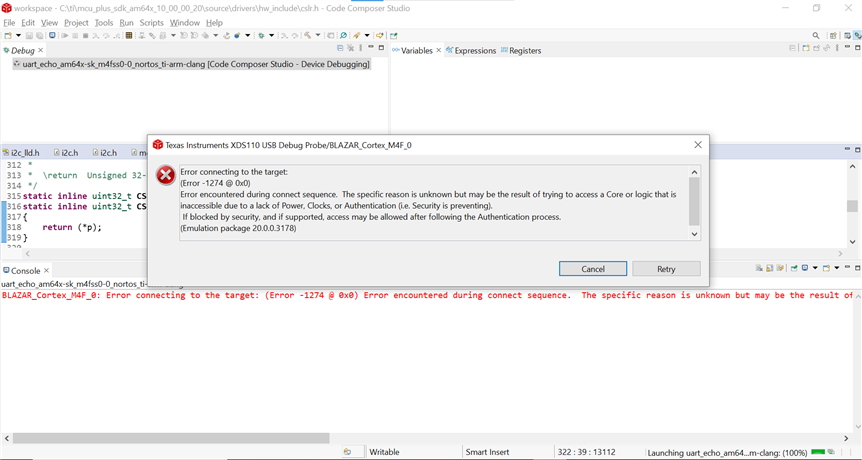This screenshot has width=862, height=460.
Task: Click the Resume toolbar icon
Action: (x=64, y=35)
